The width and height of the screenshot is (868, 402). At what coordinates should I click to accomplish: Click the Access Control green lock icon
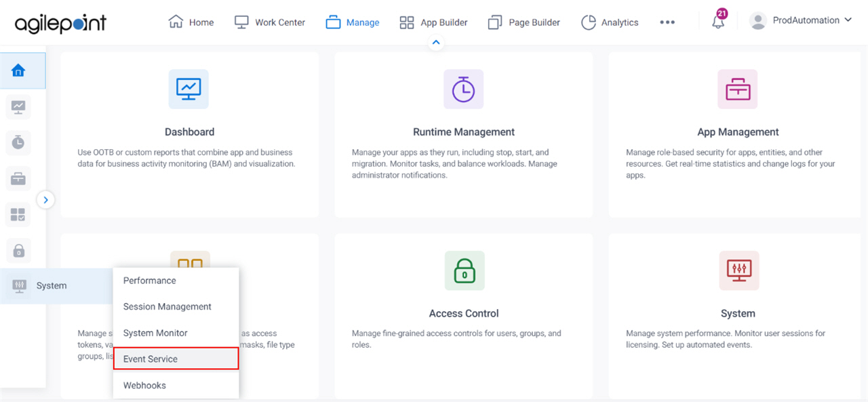point(465,270)
